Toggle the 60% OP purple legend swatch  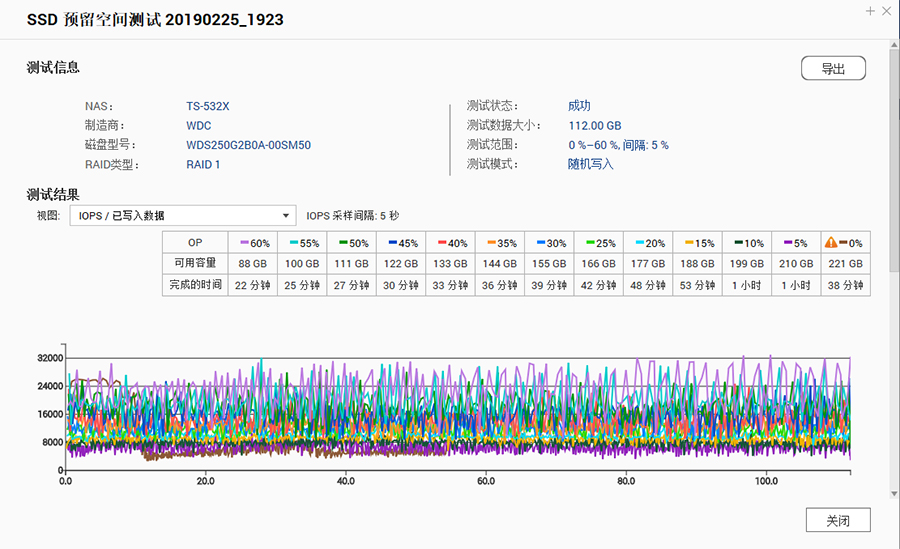tap(243, 242)
